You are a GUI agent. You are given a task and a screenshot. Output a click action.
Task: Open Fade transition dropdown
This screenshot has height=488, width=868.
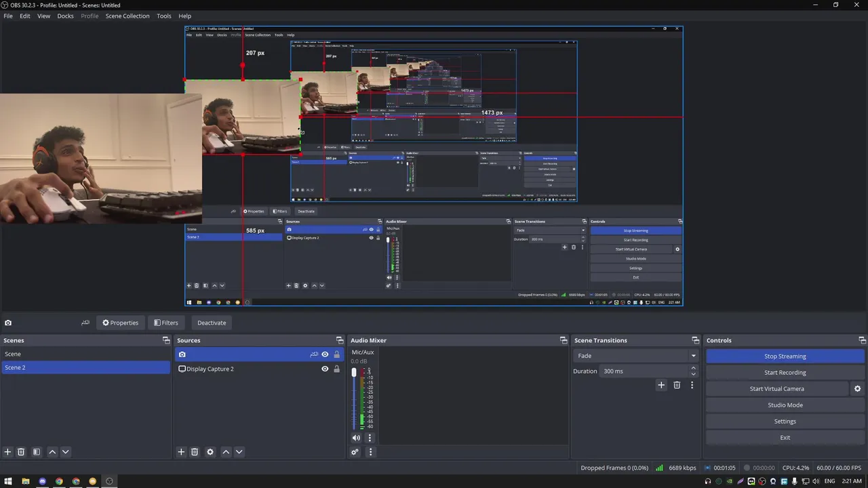(636, 356)
